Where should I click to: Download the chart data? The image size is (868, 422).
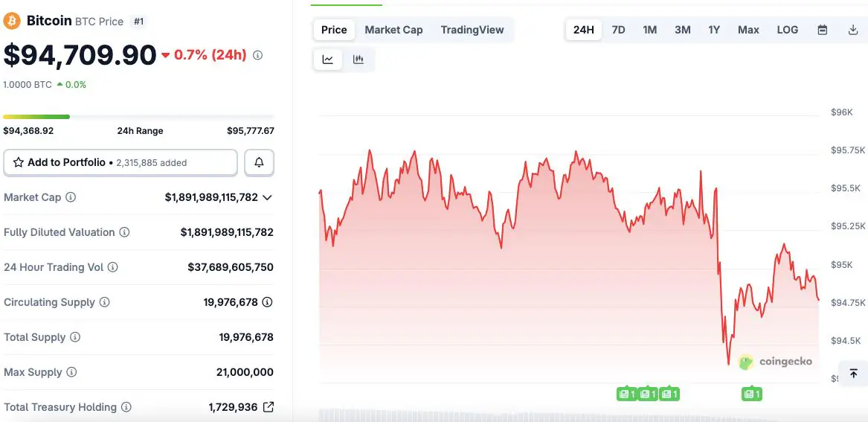853,30
